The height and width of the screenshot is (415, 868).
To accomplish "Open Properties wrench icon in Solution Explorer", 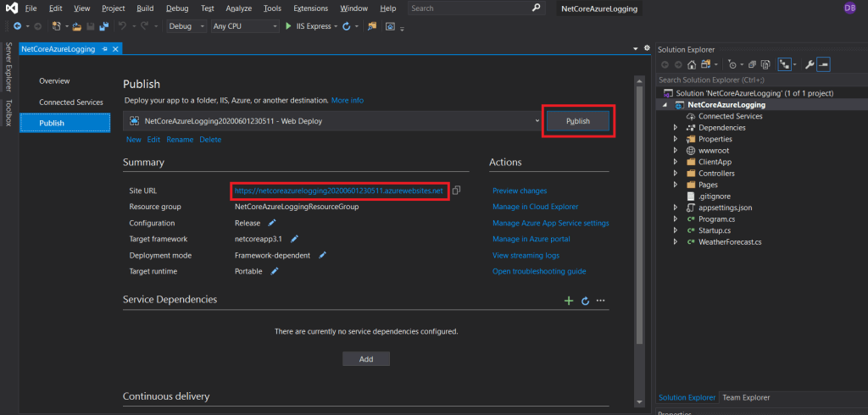I will click(x=809, y=64).
